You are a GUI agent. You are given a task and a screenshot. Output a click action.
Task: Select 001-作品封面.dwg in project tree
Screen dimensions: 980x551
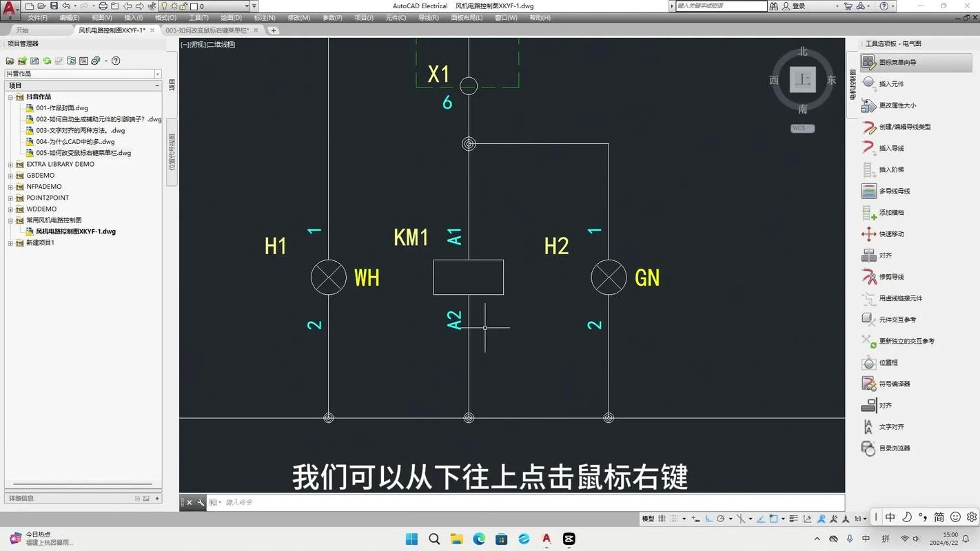(x=62, y=108)
